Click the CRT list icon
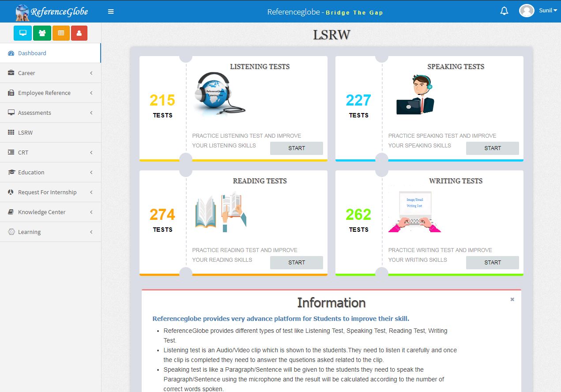Screen dimensions: 561x392 click(11, 152)
